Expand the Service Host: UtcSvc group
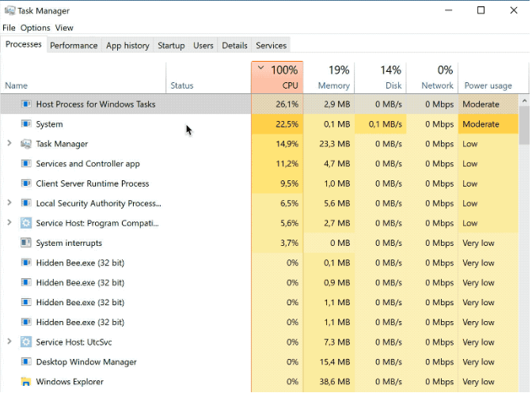Viewport: 532px width, 393px height. [x=9, y=342]
